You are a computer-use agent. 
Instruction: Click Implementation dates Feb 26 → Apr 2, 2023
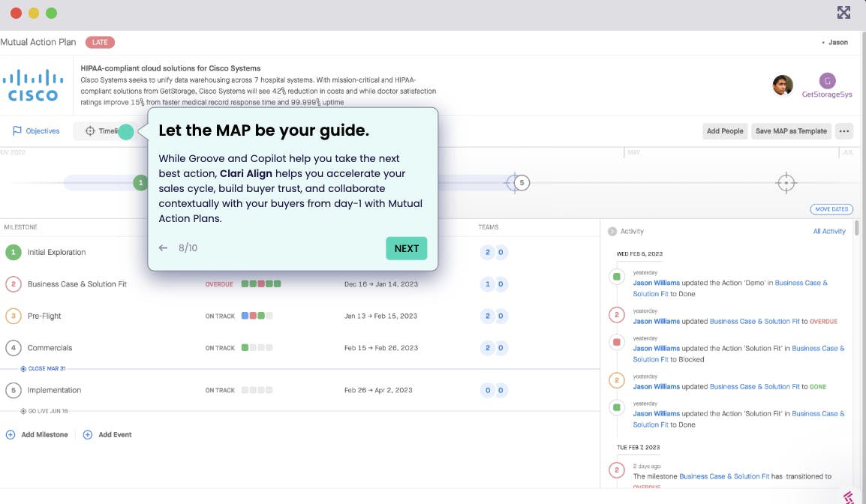click(x=378, y=390)
